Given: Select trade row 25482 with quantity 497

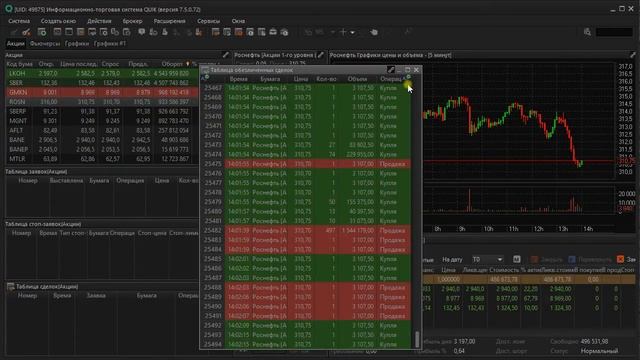Looking at the screenshot, I should [307, 231].
